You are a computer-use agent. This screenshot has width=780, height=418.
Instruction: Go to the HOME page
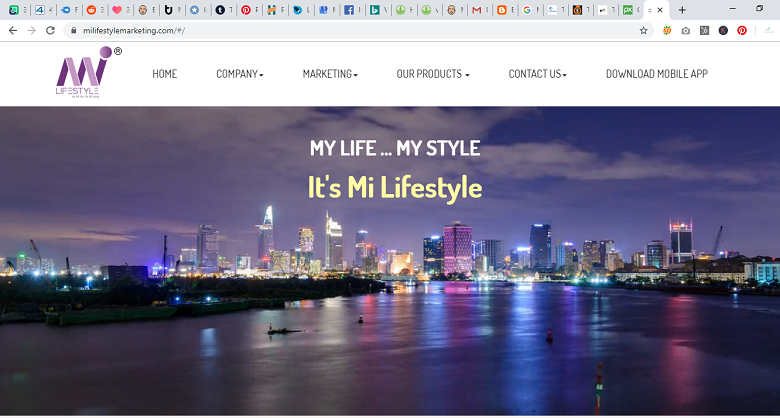[165, 74]
